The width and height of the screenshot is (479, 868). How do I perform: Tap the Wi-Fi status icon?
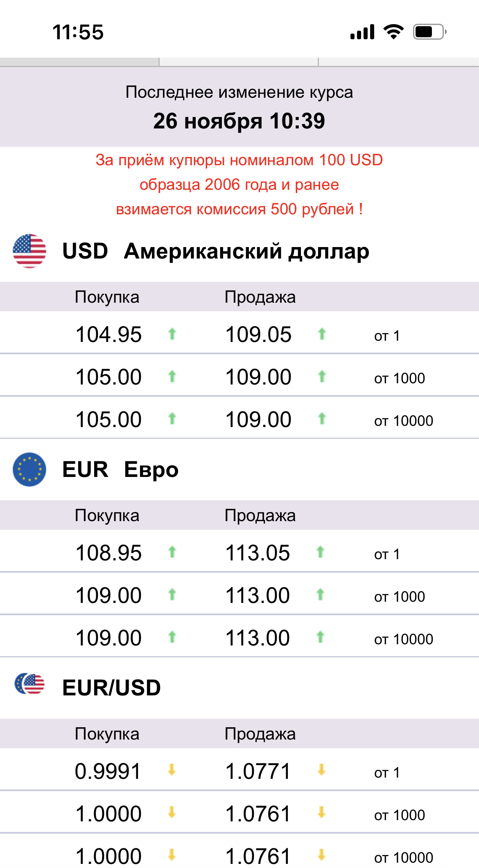click(393, 32)
